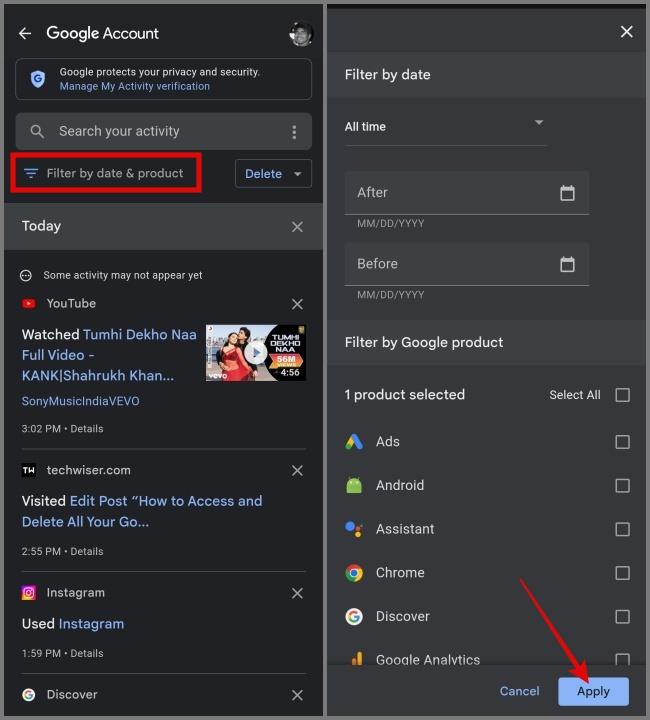This screenshot has width=650, height=720.
Task: Click the 'Today' section header text
Action: point(41,226)
